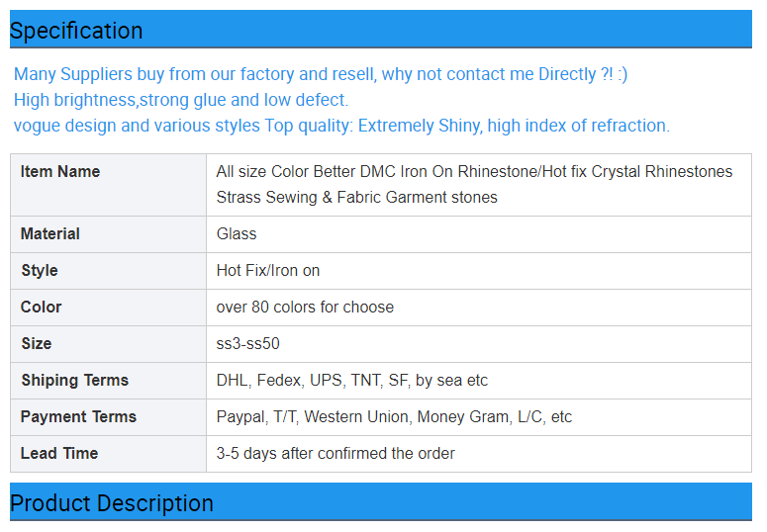Select the Payment Terms label cell
This screenshot has height=532, width=767.
pyautogui.click(x=108, y=417)
